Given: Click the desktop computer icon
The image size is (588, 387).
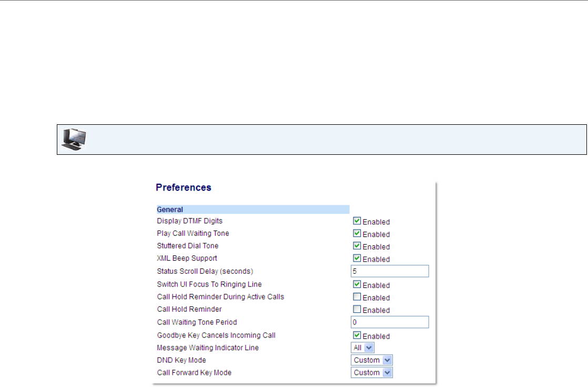Looking at the screenshot, I should pyautogui.click(x=74, y=139).
